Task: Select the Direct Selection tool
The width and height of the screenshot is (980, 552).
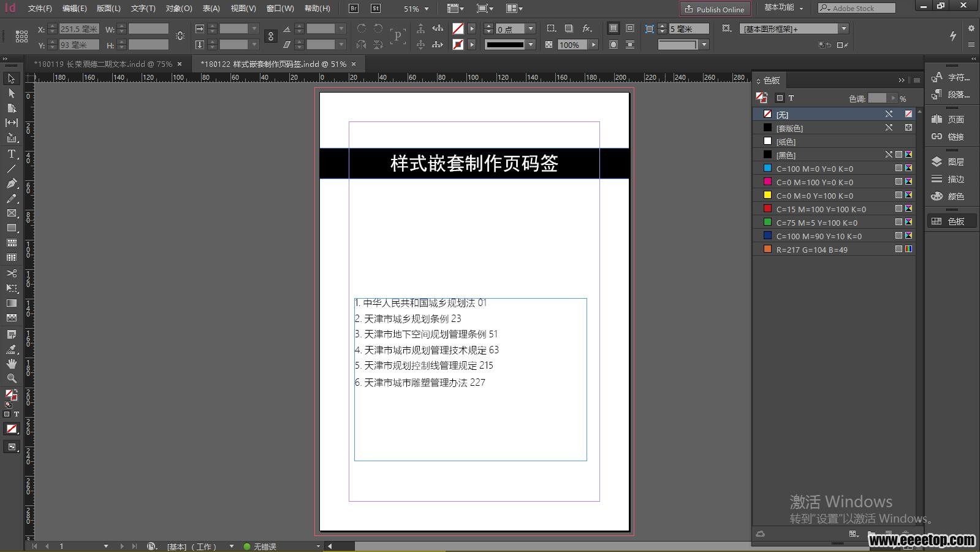Action: tap(11, 93)
